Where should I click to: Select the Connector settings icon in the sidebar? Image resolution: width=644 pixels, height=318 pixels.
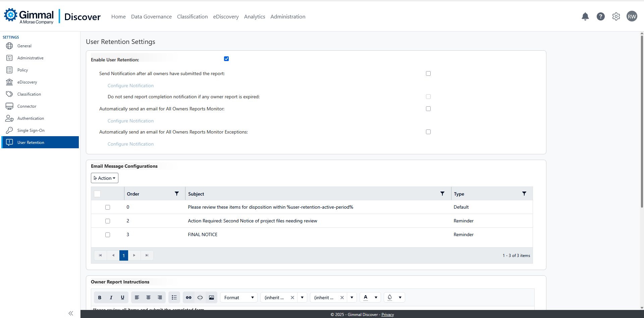tap(9, 106)
